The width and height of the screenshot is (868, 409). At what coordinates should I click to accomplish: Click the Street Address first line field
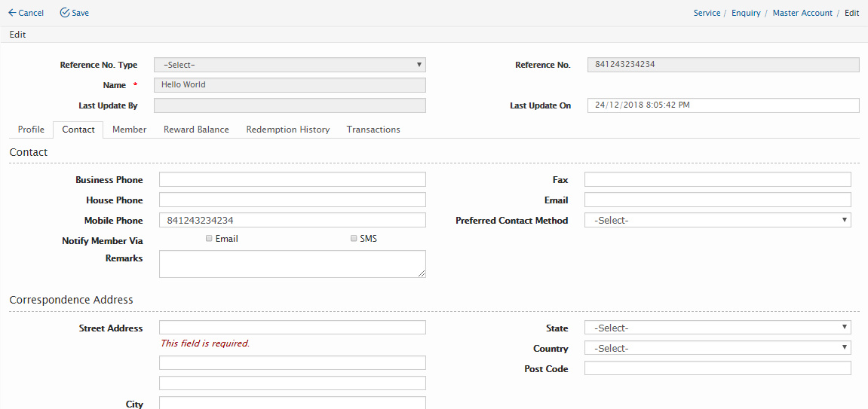[x=292, y=328]
